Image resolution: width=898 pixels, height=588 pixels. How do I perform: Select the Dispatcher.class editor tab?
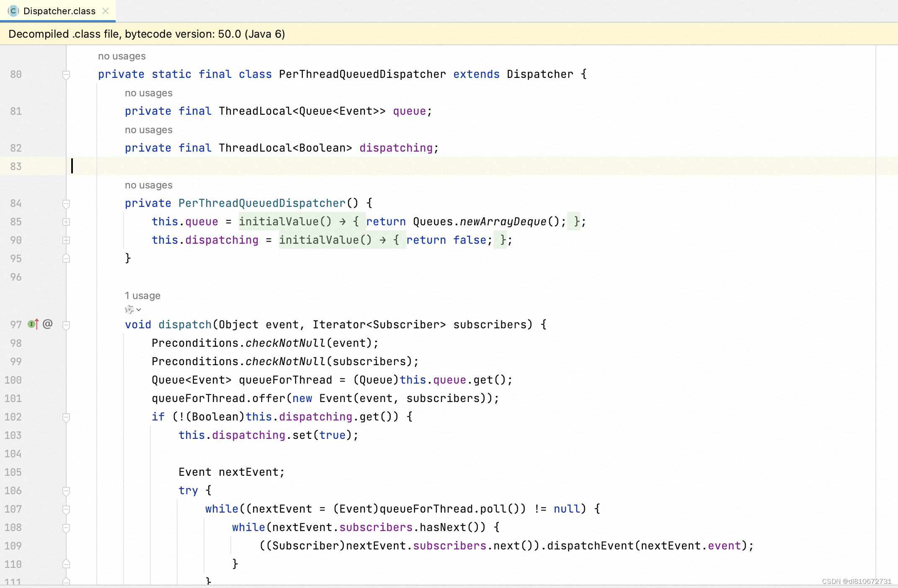tap(59, 11)
